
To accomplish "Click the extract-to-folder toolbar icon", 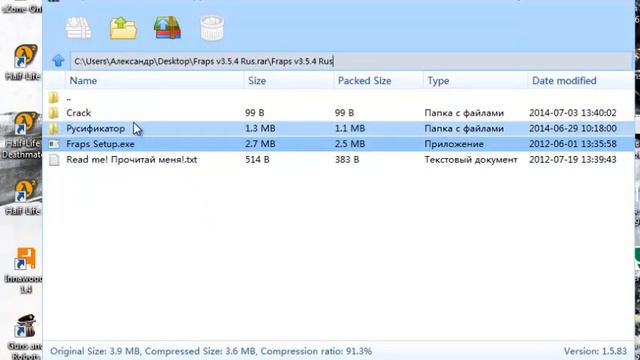I will 123,28.
